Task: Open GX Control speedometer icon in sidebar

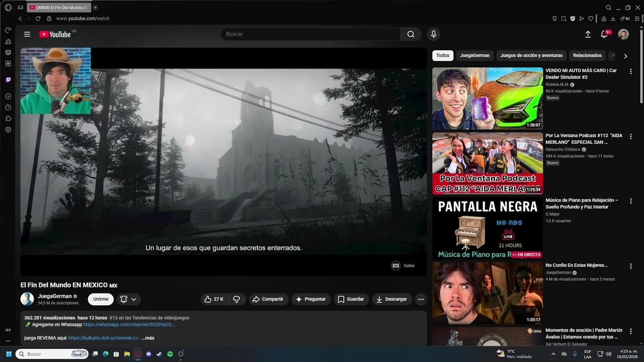Action: tap(8, 30)
